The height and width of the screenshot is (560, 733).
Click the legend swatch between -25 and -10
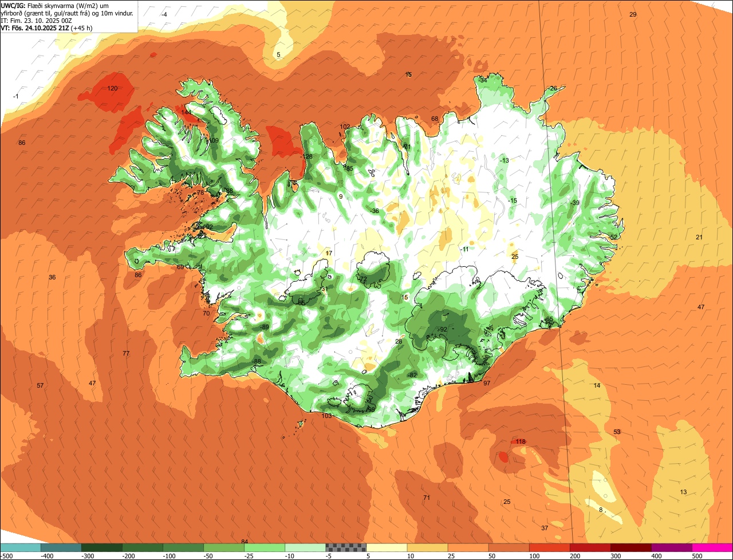click(265, 547)
